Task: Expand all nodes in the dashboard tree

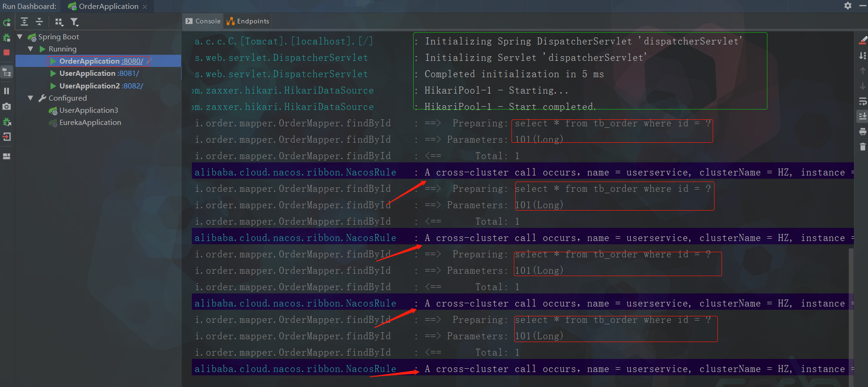Action: point(24,22)
